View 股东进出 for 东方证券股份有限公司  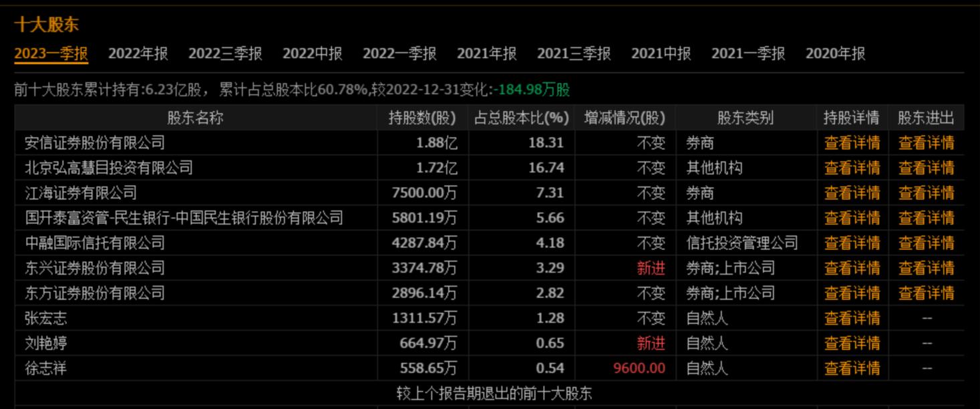[926, 293]
